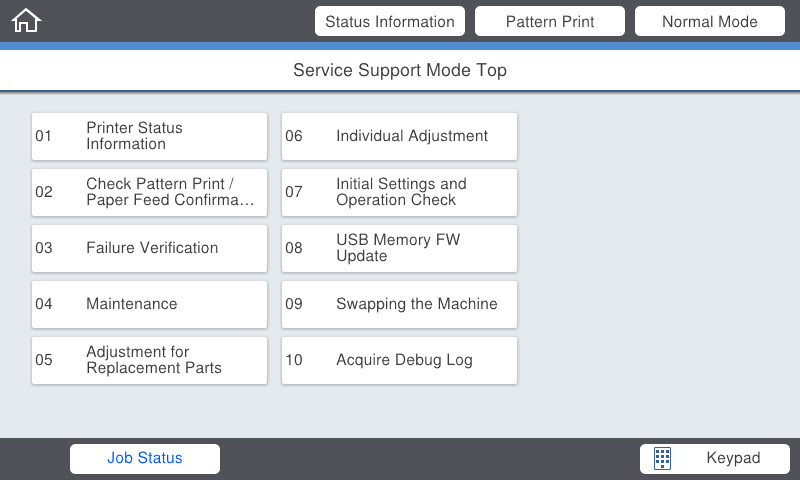Open 02 Check Pattern Print menu
This screenshot has height=480, width=800.
[x=149, y=192]
